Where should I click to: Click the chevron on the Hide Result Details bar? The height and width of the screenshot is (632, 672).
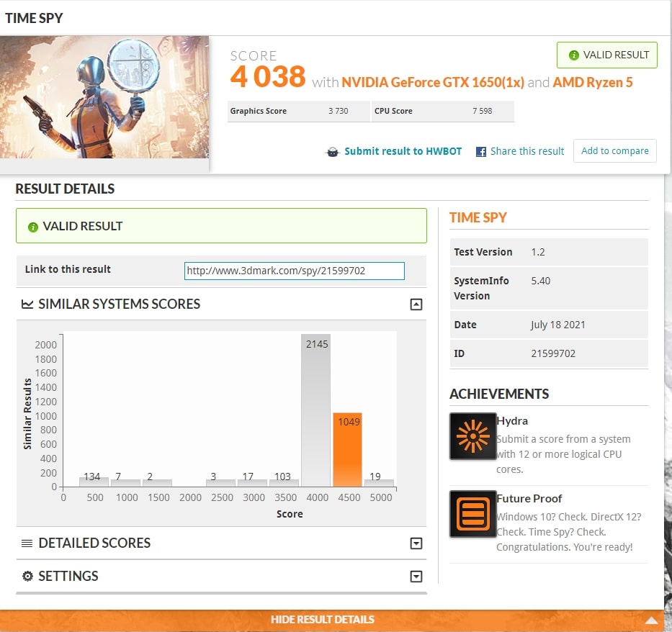coord(652,619)
